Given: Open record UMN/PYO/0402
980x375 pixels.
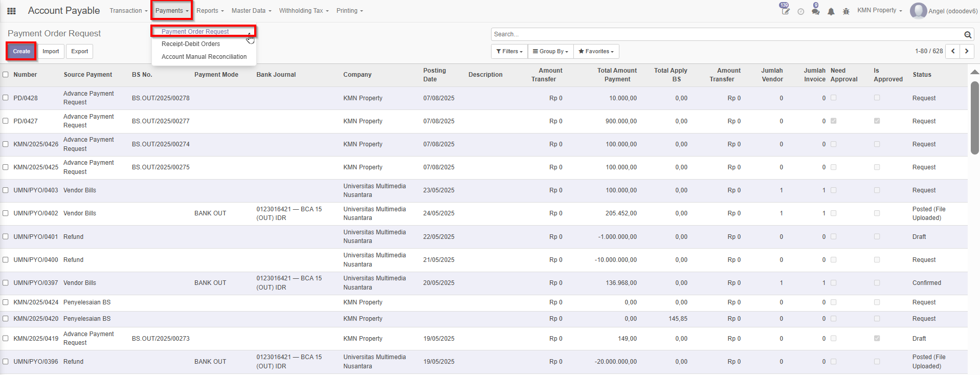Looking at the screenshot, I should (36, 213).
